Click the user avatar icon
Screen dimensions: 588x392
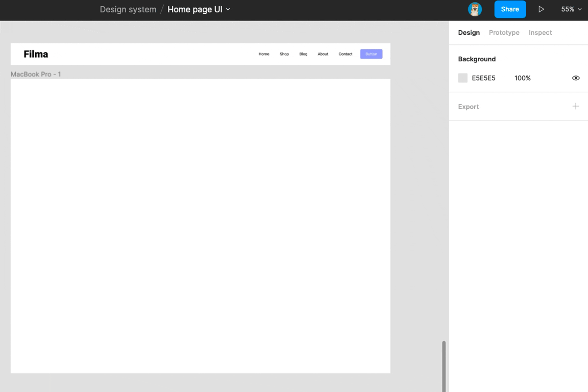point(475,9)
